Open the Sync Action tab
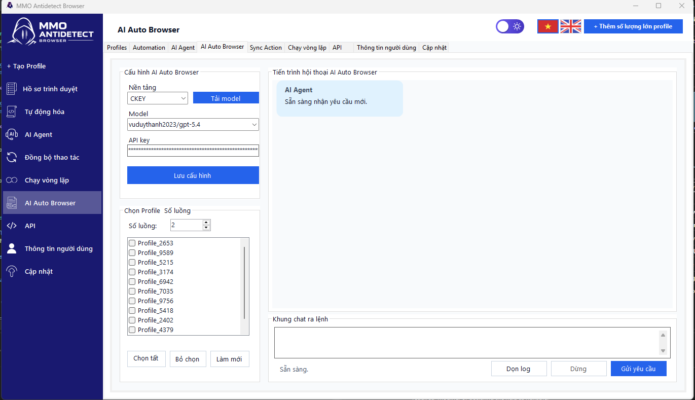This screenshot has height=400, width=695. 266,47
